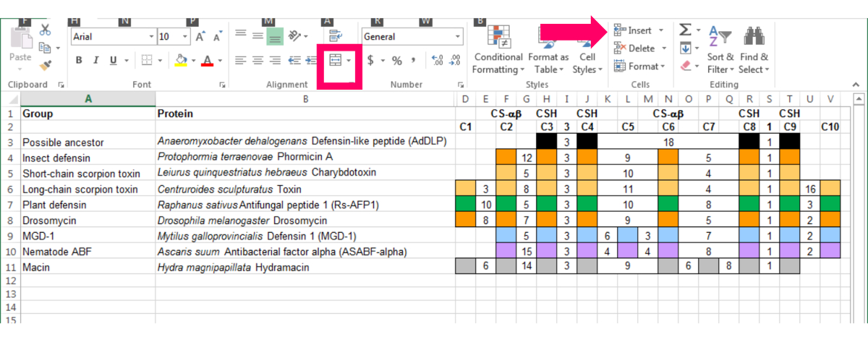Toggle Middle Align
868x337 pixels.
(x=257, y=35)
